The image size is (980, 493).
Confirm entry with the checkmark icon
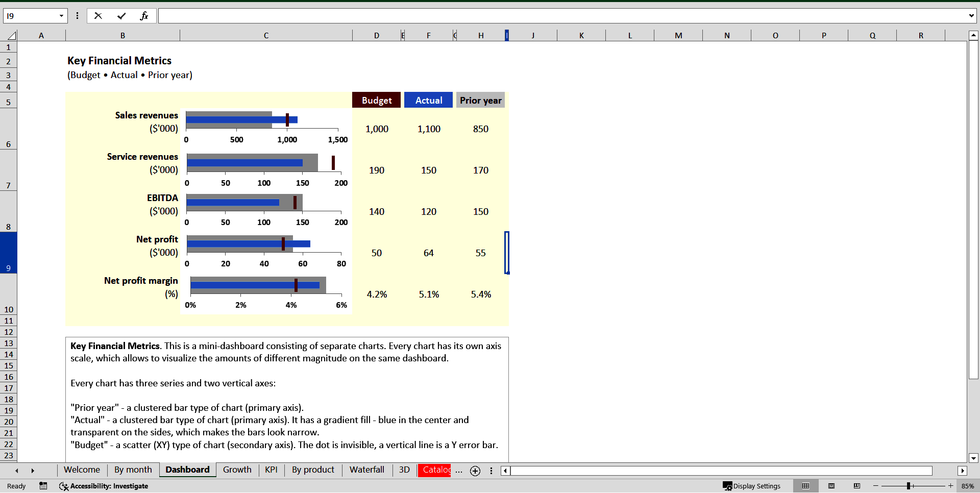pyautogui.click(x=121, y=16)
